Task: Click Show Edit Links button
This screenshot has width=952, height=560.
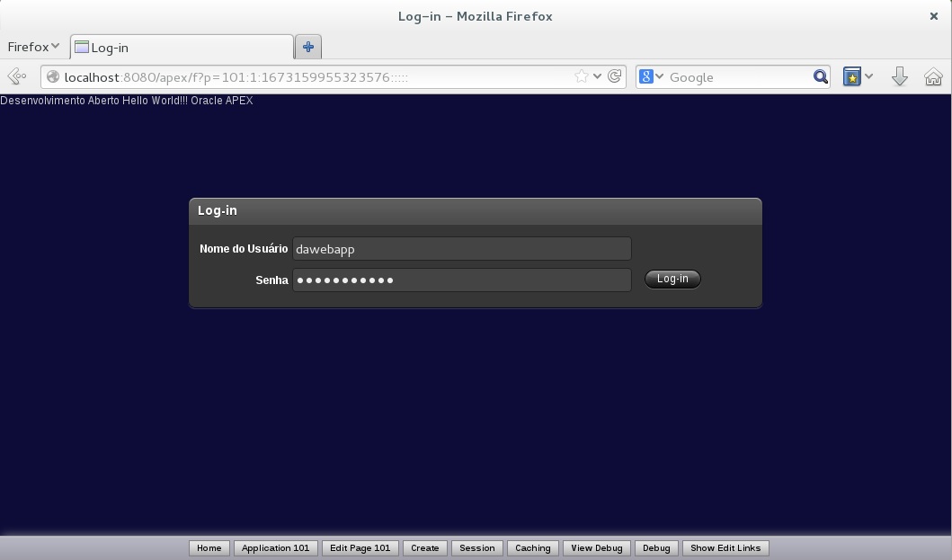Action: (725, 548)
